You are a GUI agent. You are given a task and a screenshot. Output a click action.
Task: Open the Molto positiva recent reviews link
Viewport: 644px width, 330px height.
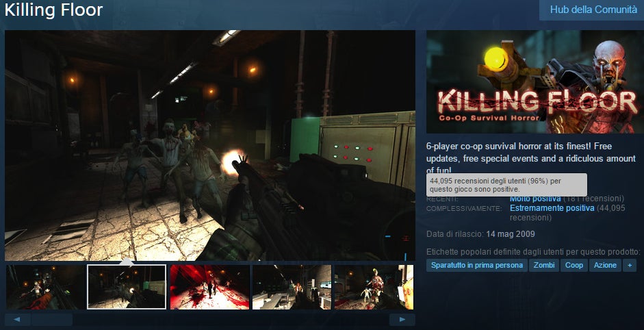point(535,199)
